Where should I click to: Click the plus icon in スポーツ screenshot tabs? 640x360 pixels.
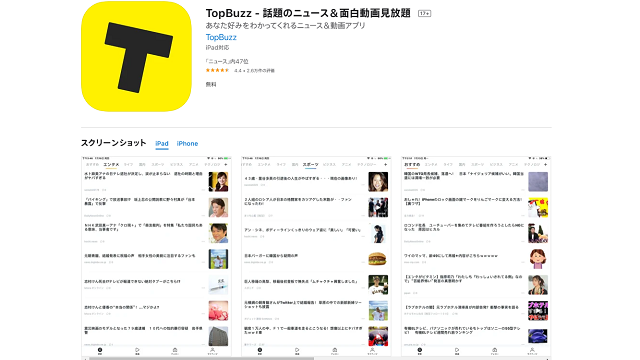coord(385,164)
